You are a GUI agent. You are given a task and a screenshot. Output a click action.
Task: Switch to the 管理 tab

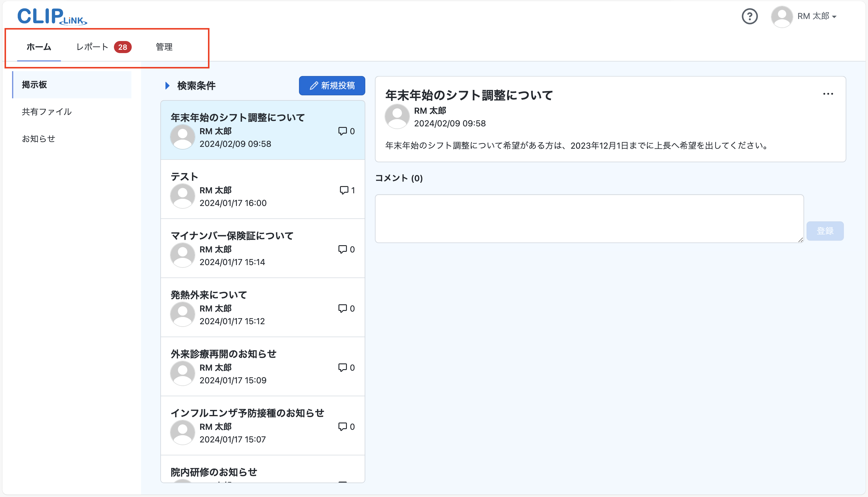tap(164, 47)
